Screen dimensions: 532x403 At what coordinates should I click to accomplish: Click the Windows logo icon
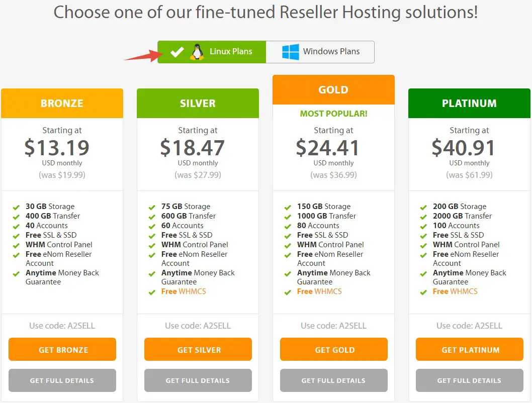[291, 52]
